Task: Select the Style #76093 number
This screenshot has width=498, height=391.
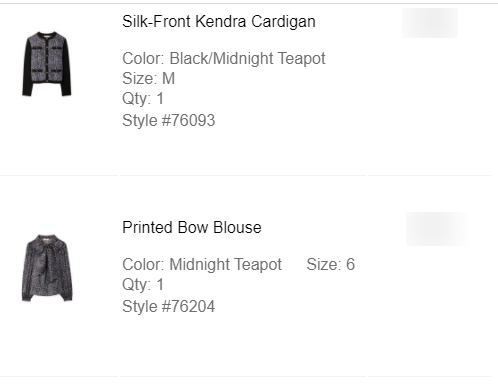Action: pyautogui.click(x=188, y=120)
